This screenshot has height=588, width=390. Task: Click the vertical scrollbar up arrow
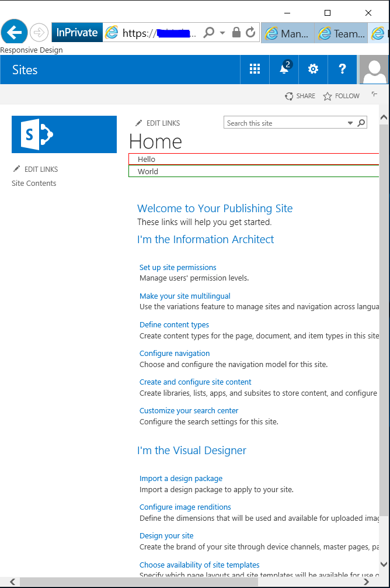(384, 117)
